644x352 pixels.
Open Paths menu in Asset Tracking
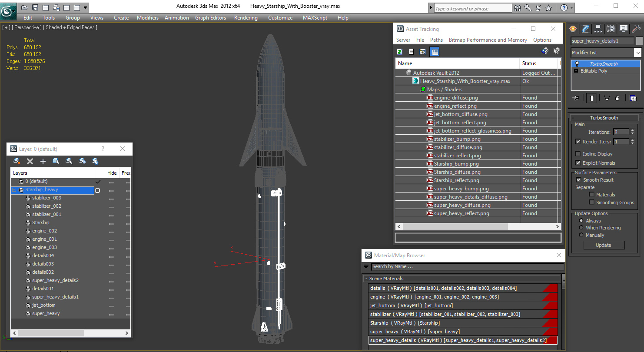point(436,40)
